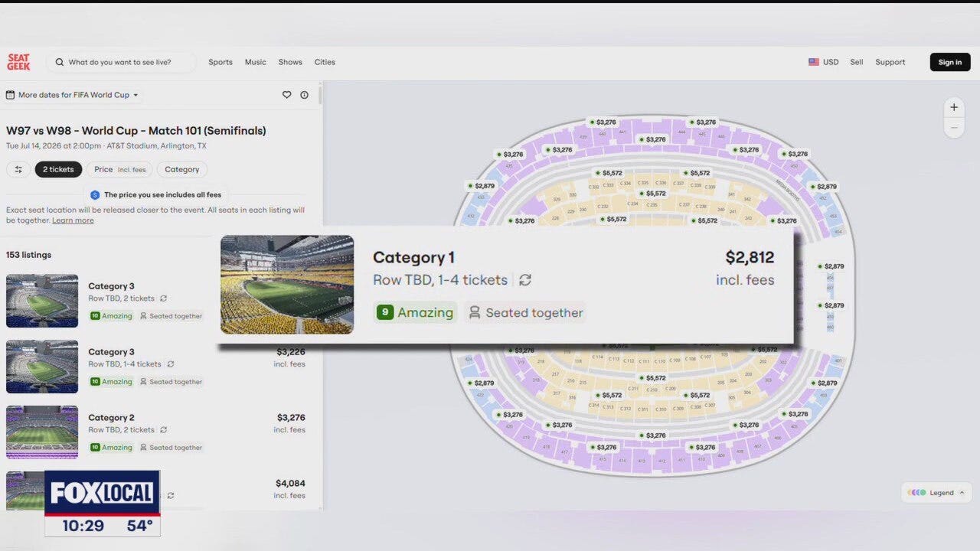Open the ticket filters sliders icon
Viewport: 980px width, 551px height.
click(18, 169)
